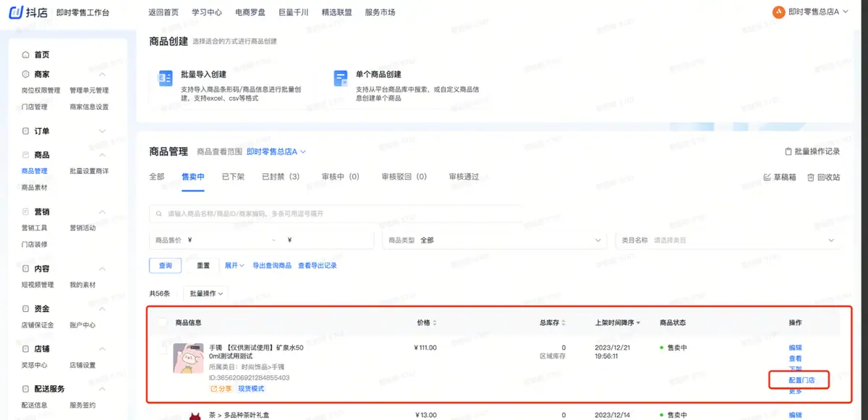Screen dimensions: 868x420
Task: Click 编辑 for the 手镯 product
Action: pos(796,348)
